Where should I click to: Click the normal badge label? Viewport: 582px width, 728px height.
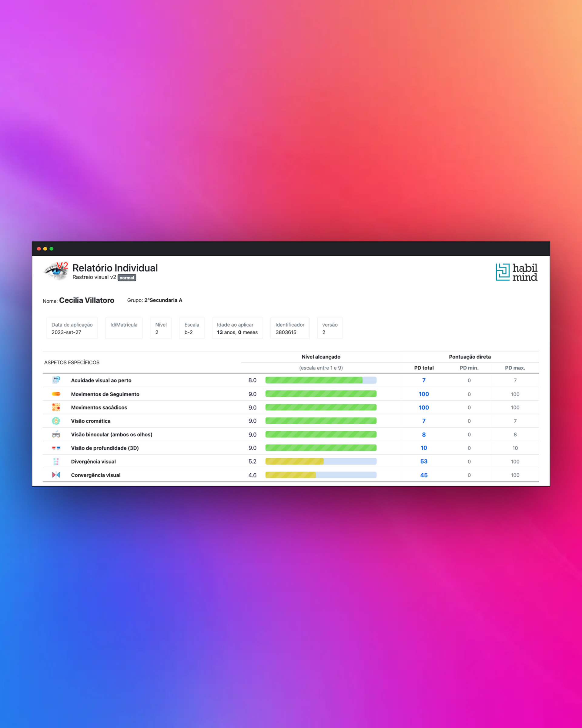tap(127, 278)
